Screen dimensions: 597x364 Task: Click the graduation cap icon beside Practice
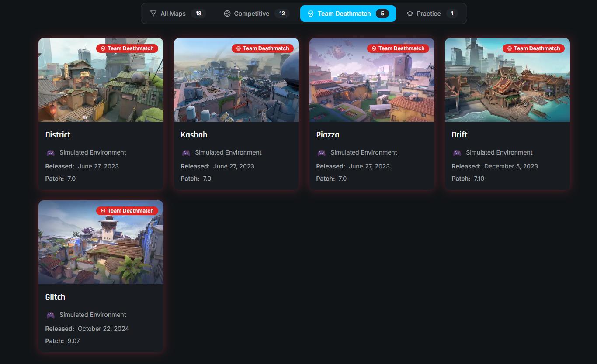(x=410, y=14)
